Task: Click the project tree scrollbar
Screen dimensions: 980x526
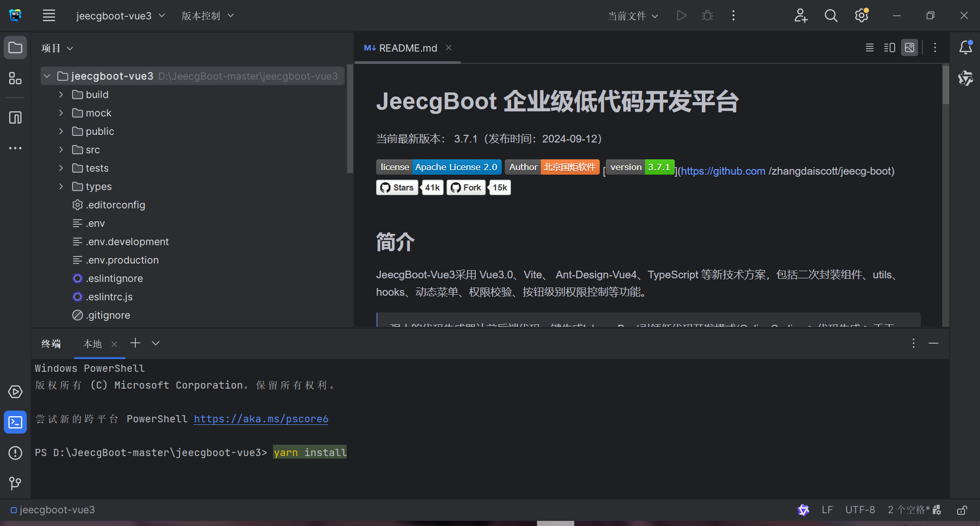Action: coord(350,118)
